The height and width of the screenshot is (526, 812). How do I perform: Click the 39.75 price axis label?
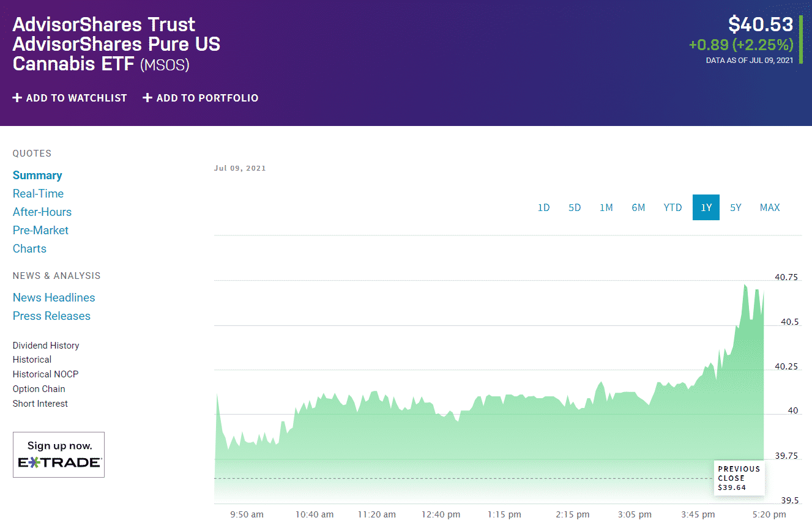786,456
